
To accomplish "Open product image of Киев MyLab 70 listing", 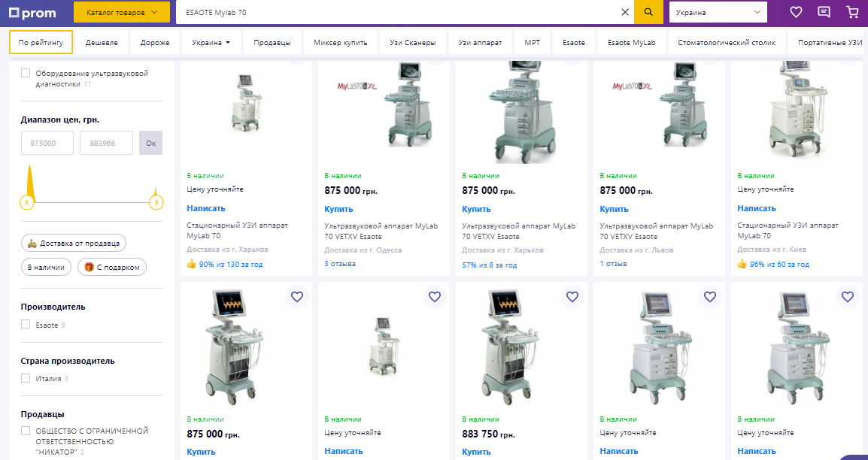I will tap(796, 112).
